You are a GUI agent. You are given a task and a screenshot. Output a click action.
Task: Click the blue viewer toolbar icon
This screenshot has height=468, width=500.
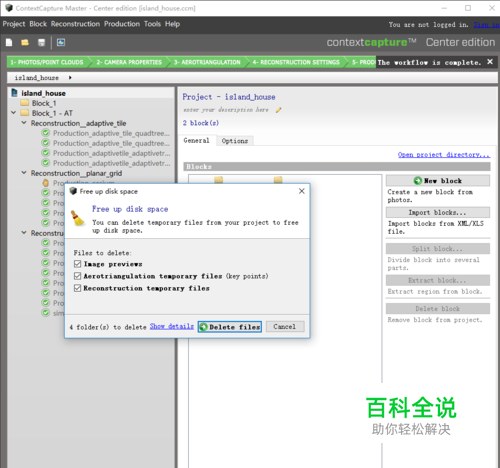point(61,42)
